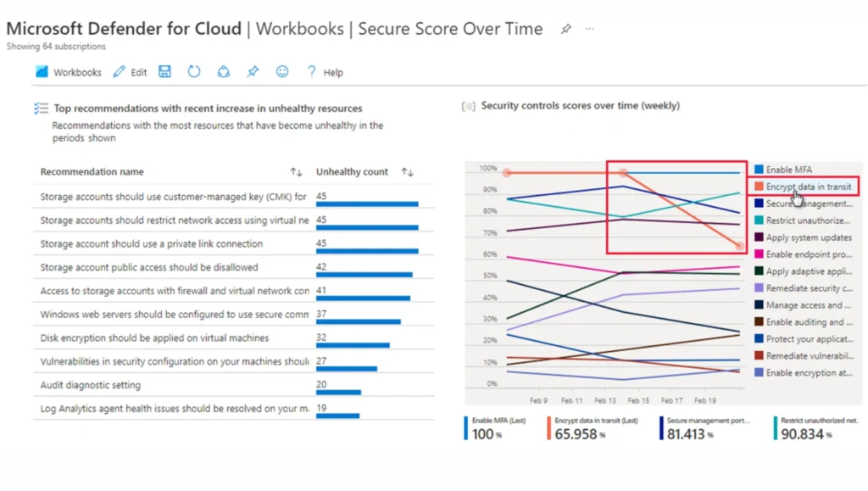Select the Manage access and ... legend entry
Screen dimensions: 868x491
804,305
